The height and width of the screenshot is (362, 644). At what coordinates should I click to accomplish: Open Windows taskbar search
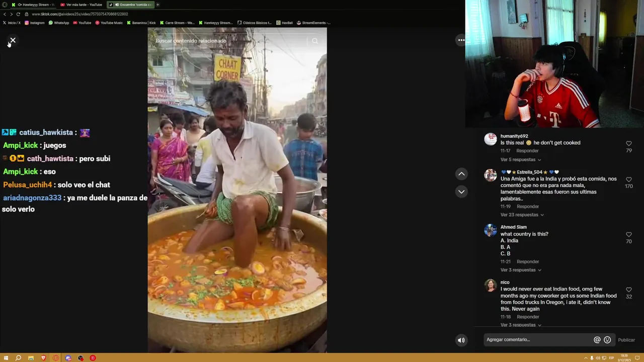coord(18,358)
